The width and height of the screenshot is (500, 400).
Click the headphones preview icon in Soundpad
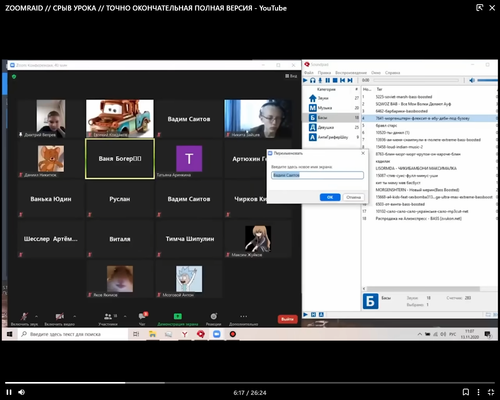click(x=313, y=80)
